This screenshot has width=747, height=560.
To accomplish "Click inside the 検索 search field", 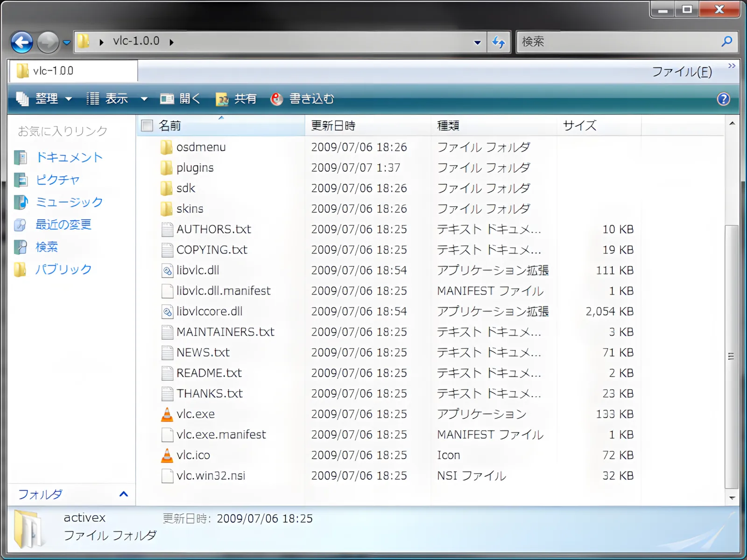I will point(607,42).
